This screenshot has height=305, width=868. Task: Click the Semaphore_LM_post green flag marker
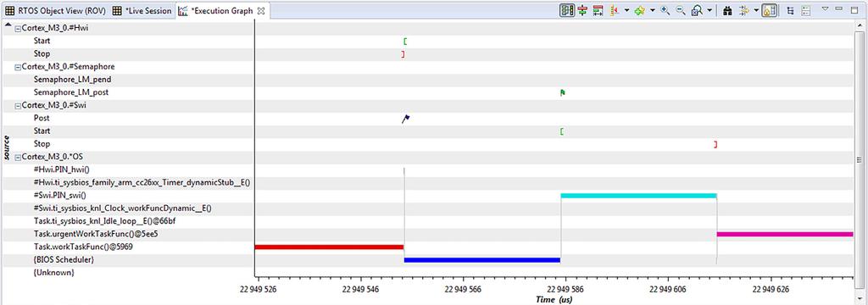tap(563, 92)
